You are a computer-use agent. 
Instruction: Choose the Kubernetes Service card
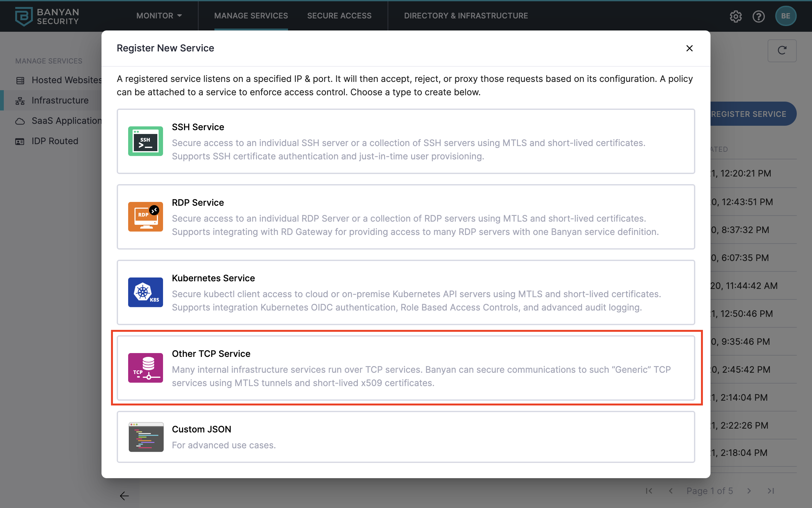click(406, 292)
